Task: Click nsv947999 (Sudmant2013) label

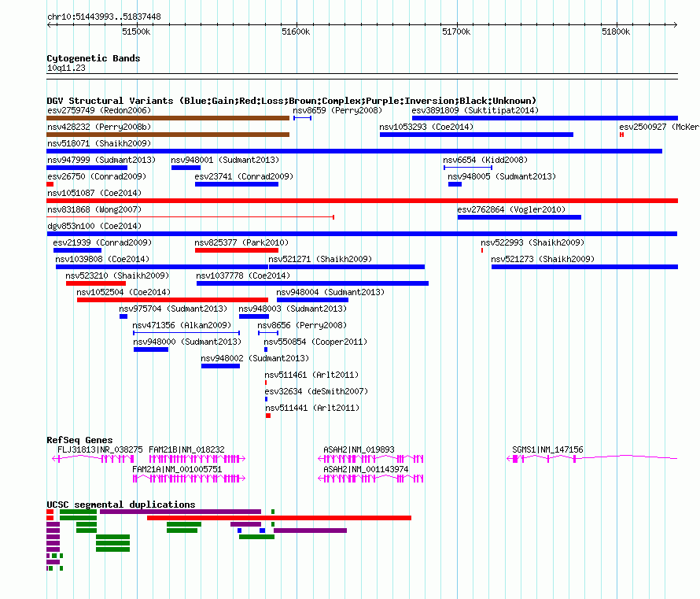Action: coord(101,160)
